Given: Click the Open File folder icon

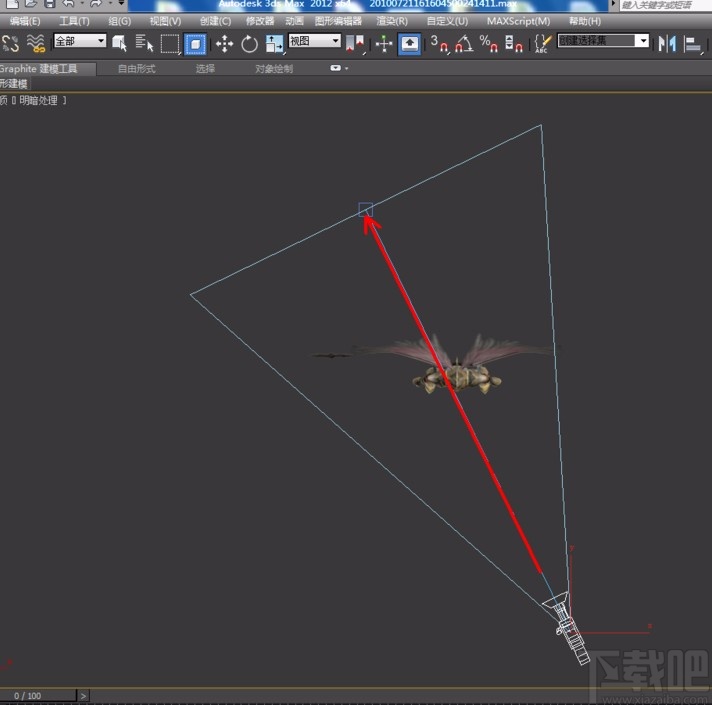Looking at the screenshot, I should 31,4.
